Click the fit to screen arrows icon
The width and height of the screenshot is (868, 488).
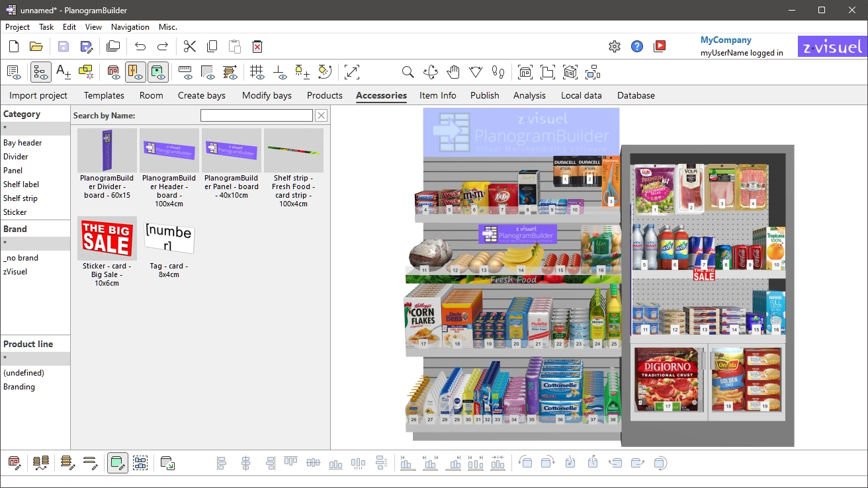click(x=352, y=71)
